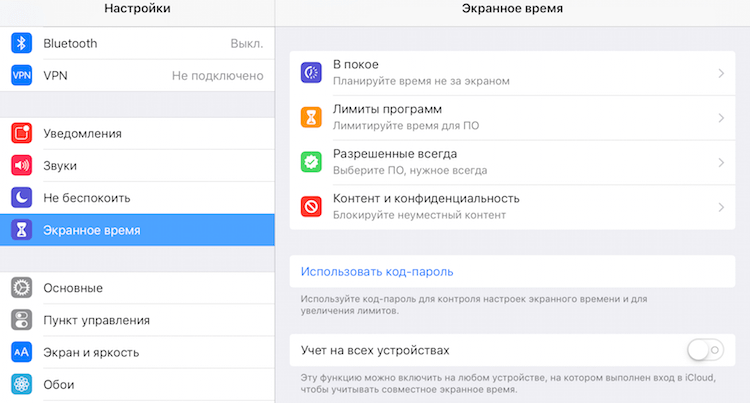Tap the red Контент и конфиденциальность icon

point(311,207)
